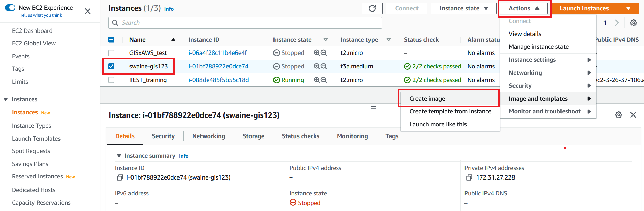Check the TEST_training instance checkbox
The height and width of the screenshot is (211, 644).
[x=111, y=80]
